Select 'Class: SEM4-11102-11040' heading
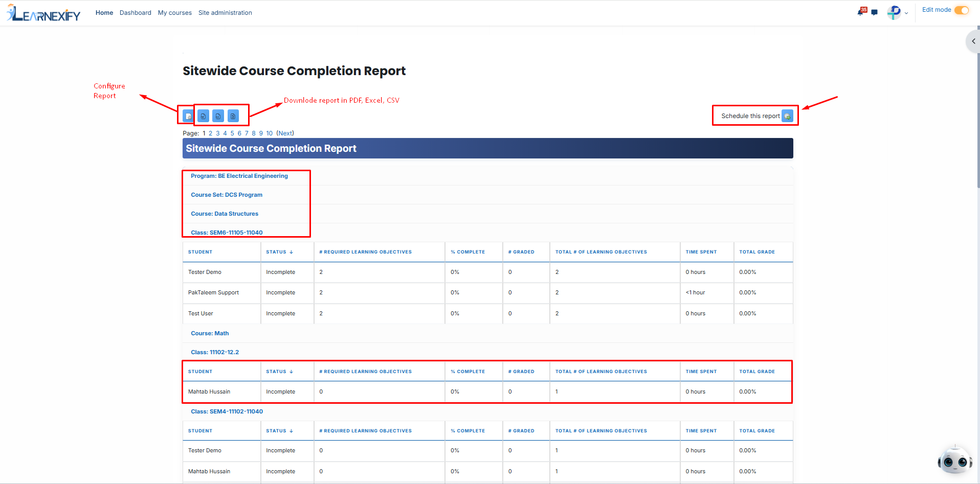Screen dimensions: 980x484 point(227,411)
